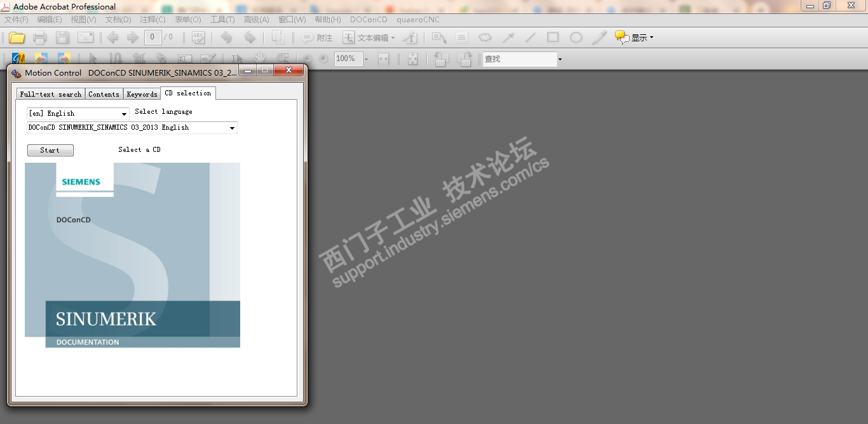This screenshot has height=424, width=868.
Task: Open the 高级(A) menu
Action: click(257, 20)
